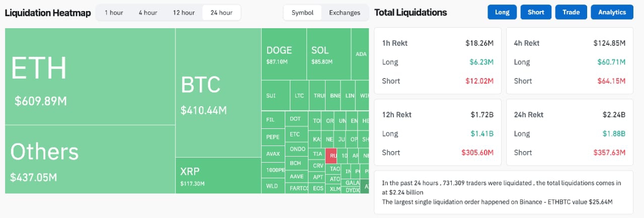This screenshot has width=644, height=218.
Task: Click the PEPE tile in the heatmap
Action: pos(273,137)
